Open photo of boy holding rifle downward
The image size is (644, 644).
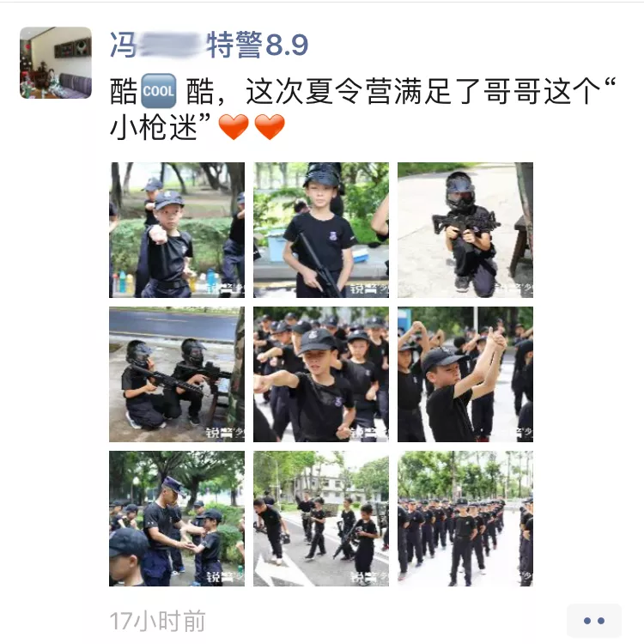(321, 230)
